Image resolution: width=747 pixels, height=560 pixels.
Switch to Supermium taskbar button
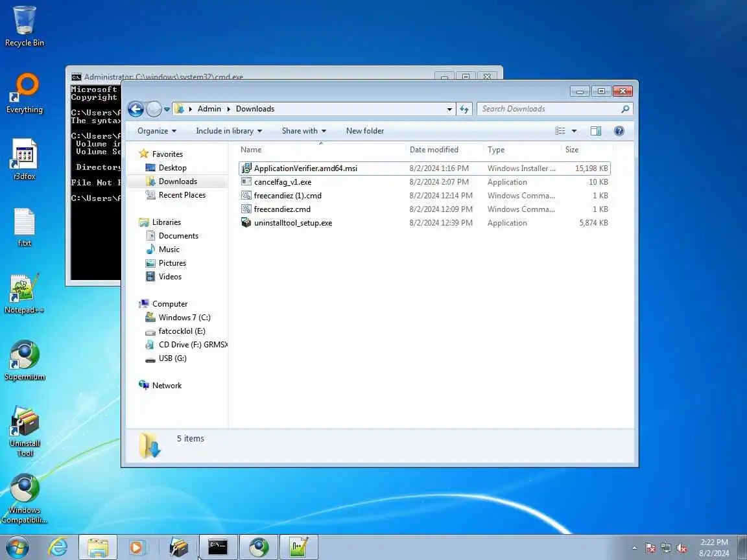258,547
